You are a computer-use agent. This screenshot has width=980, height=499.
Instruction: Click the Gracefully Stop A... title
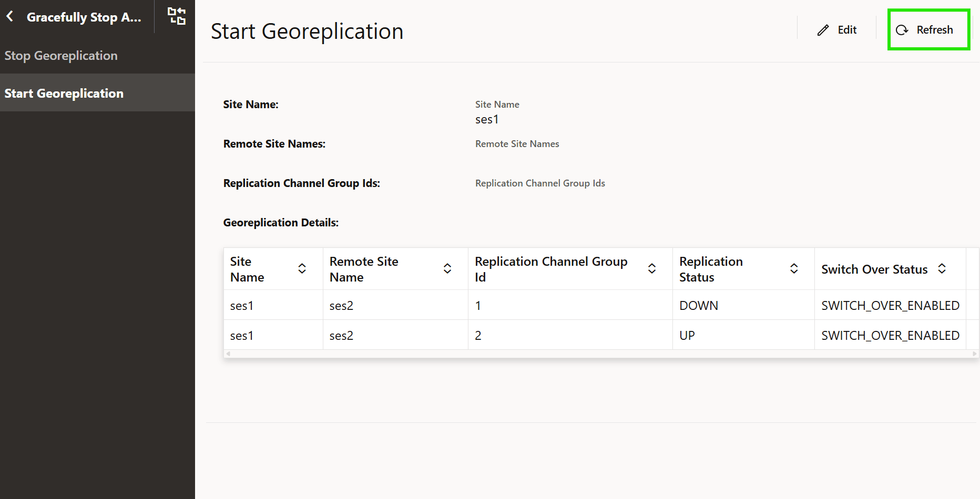(84, 17)
